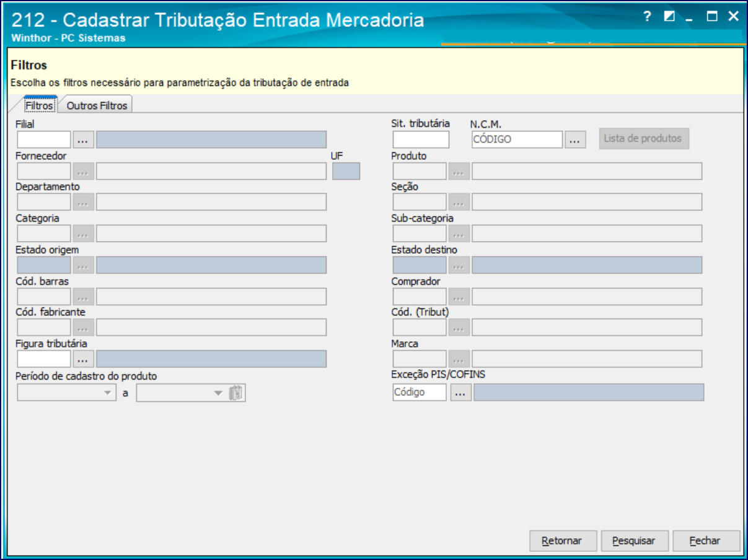
Task: Click the Pesquisar button
Action: point(634,541)
